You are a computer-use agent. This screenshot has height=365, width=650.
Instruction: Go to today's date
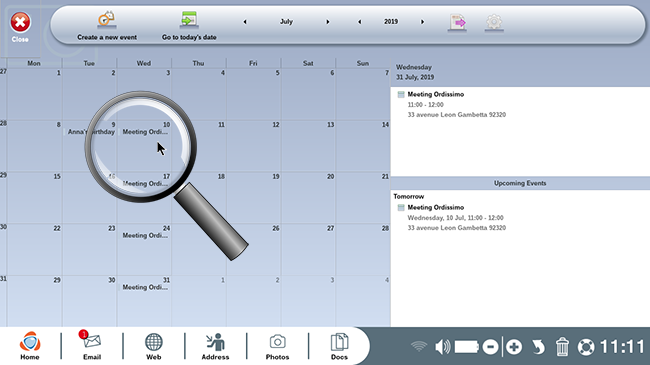(189, 19)
